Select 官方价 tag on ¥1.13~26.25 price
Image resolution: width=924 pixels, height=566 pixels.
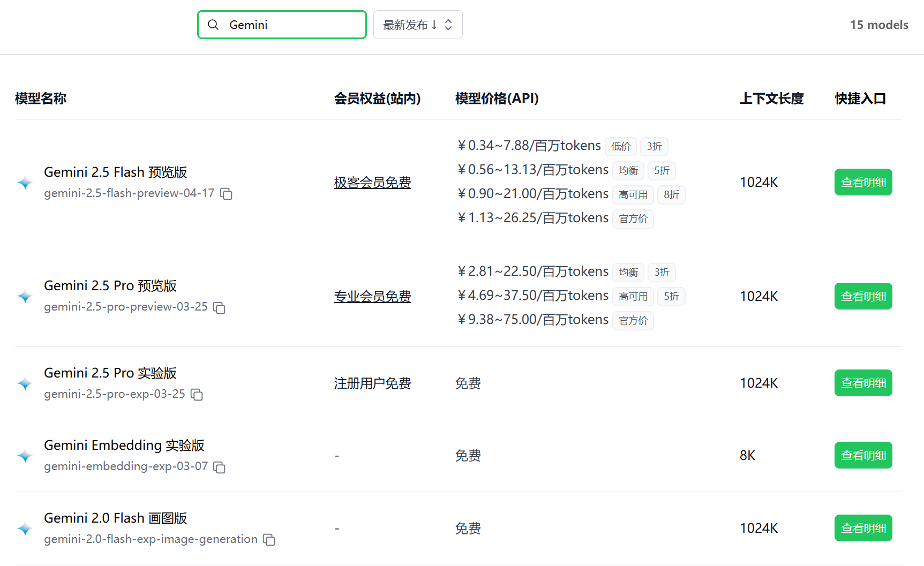633,218
